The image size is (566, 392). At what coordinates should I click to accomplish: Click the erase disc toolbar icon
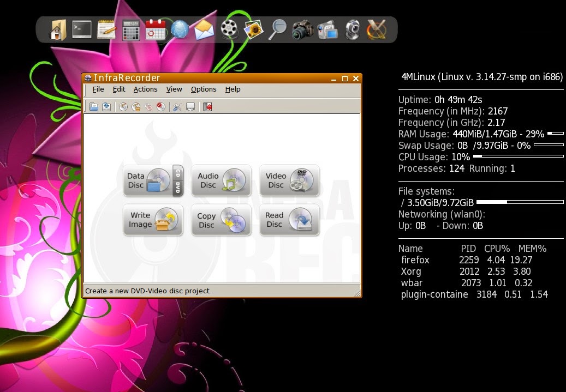click(x=160, y=106)
